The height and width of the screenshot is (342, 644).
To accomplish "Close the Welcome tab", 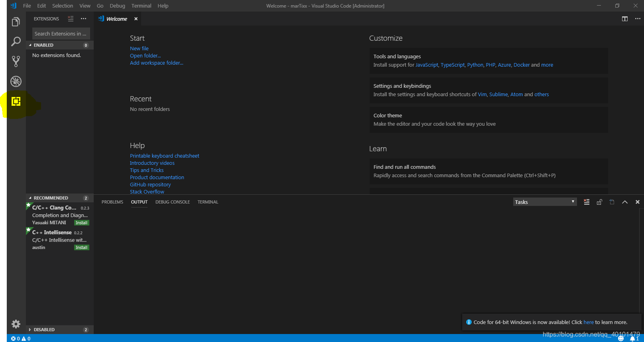I will click(x=136, y=19).
